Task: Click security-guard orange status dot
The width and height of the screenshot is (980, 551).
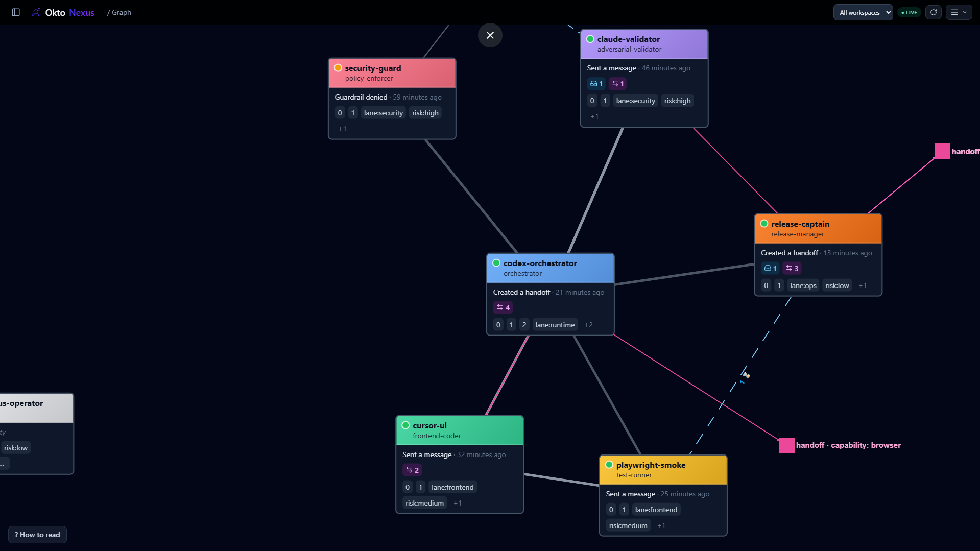Action: pyautogui.click(x=338, y=68)
